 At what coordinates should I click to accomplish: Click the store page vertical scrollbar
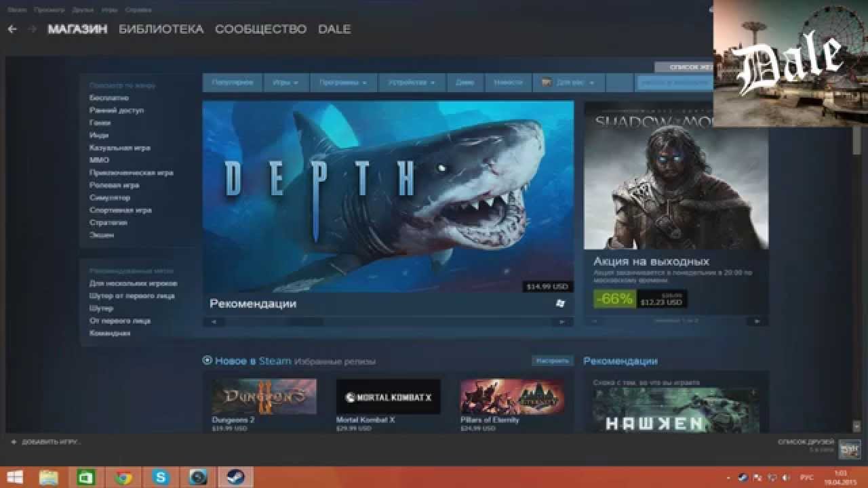(x=856, y=142)
